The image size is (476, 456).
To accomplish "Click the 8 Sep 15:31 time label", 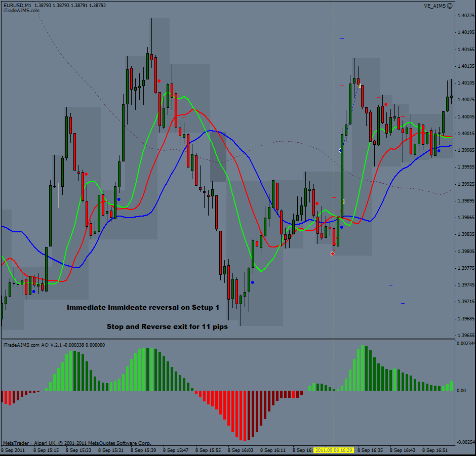I will pos(111,450).
